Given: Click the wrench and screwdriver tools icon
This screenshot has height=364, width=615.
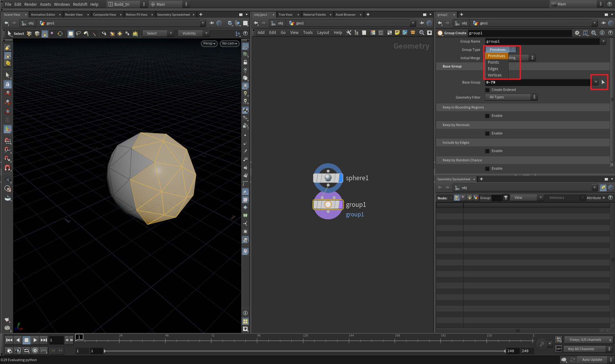Looking at the screenshot, I should click(x=349, y=32).
